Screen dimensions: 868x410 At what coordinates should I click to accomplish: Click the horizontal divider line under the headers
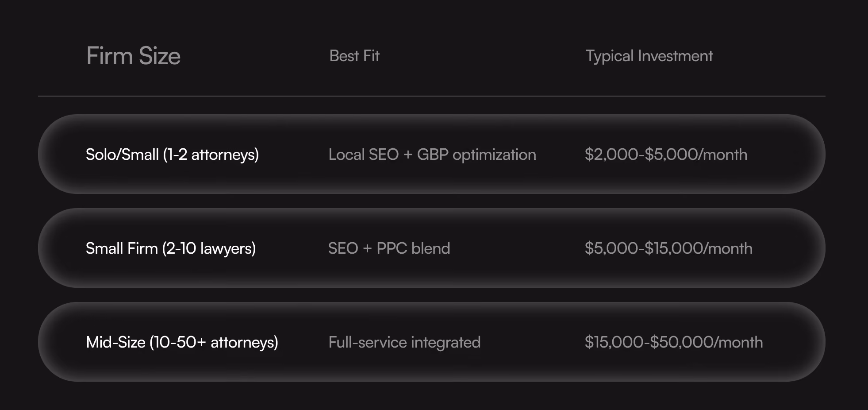coord(432,96)
